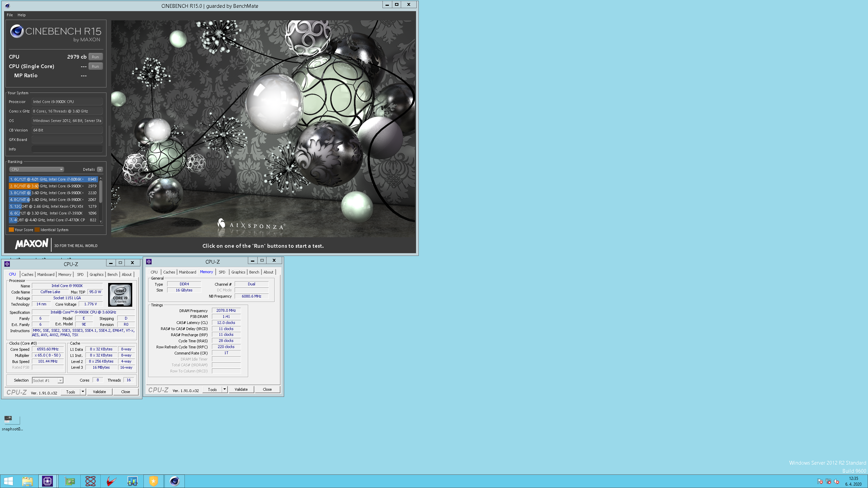Open Bench tab in right CPU-Z window

pos(254,272)
